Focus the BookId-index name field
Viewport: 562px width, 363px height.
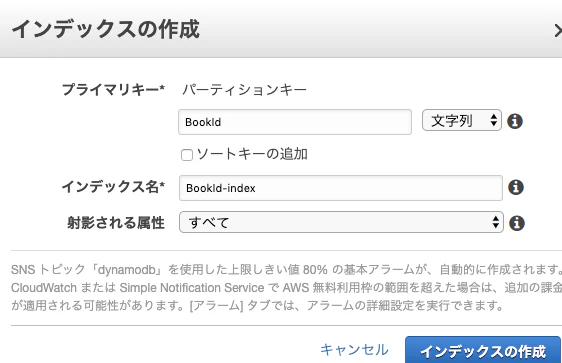[341, 188]
